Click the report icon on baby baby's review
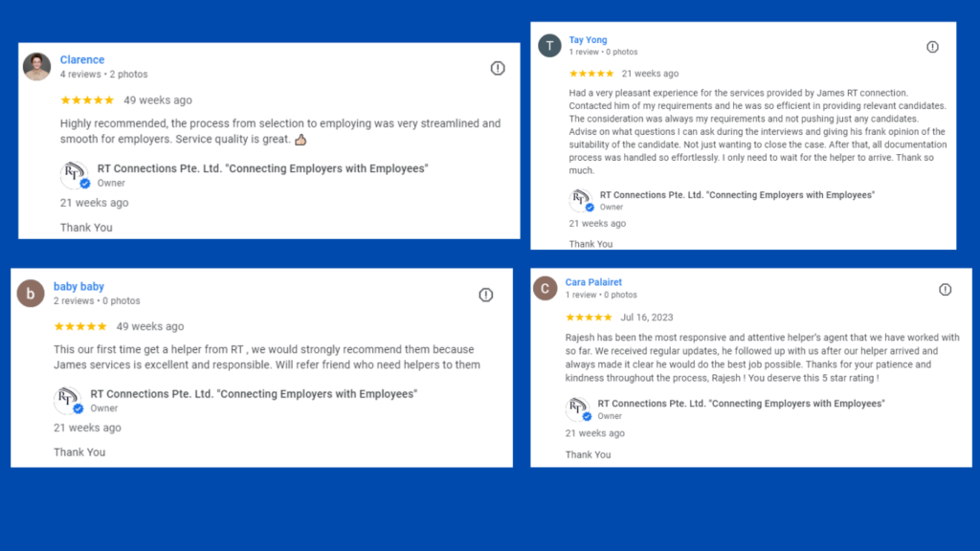Image resolution: width=980 pixels, height=551 pixels. coord(486,295)
